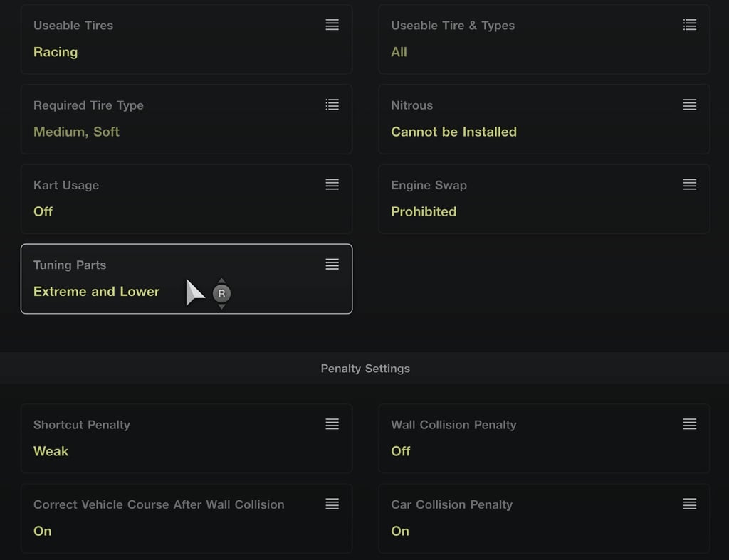The image size is (729, 560).
Task: Select Engine Swap Prohibited setting
Action: pyautogui.click(x=424, y=211)
